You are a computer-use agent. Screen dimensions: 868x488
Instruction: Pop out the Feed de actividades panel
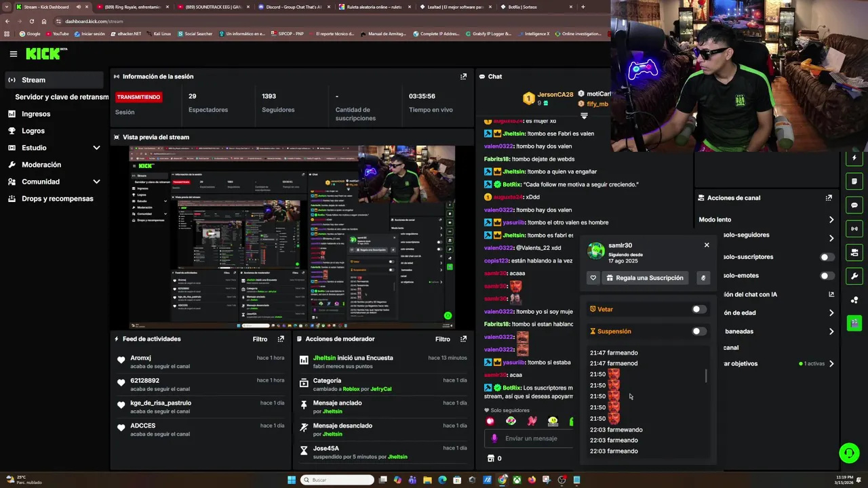coord(281,339)
